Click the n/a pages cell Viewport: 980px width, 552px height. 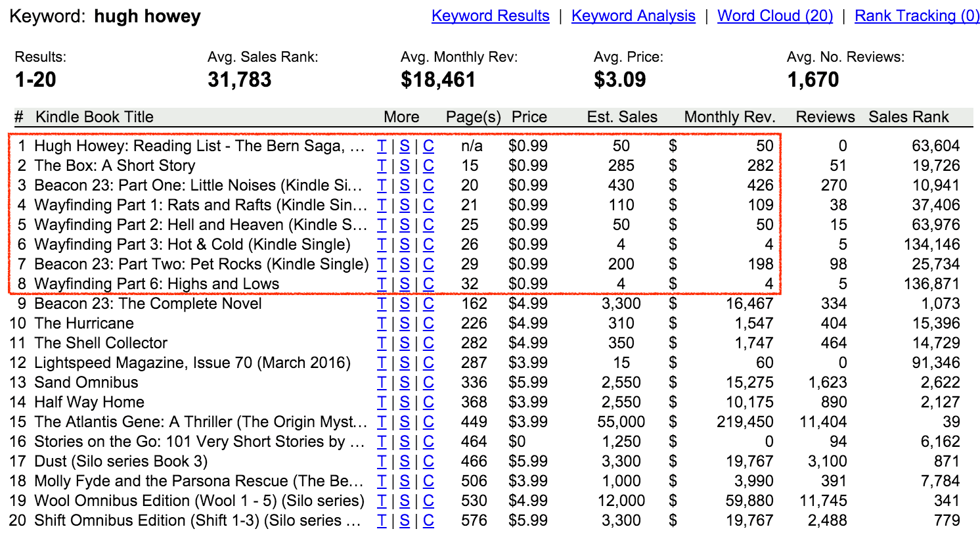click(472, 146)
